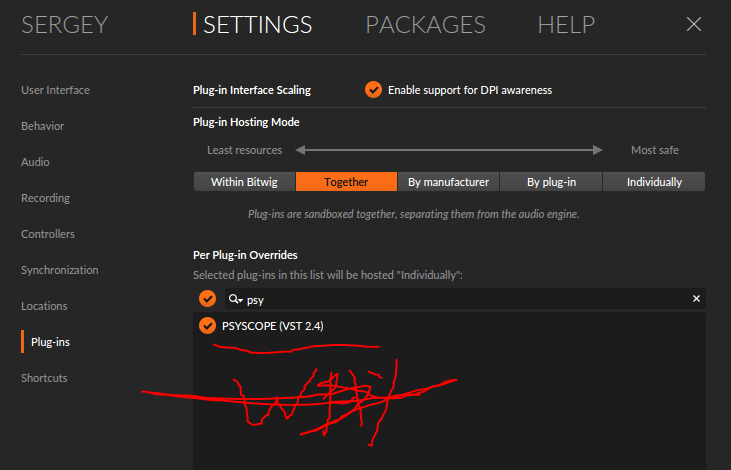Open the search filter magnifier dropdown
Viewport: 731px width, 470px height.
(x=235, y=299)
